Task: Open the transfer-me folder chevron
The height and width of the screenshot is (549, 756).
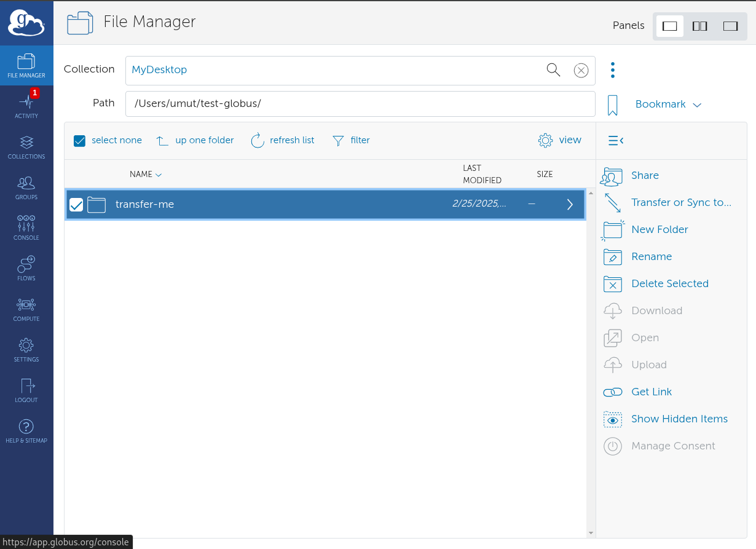Action: pos(570,205)
